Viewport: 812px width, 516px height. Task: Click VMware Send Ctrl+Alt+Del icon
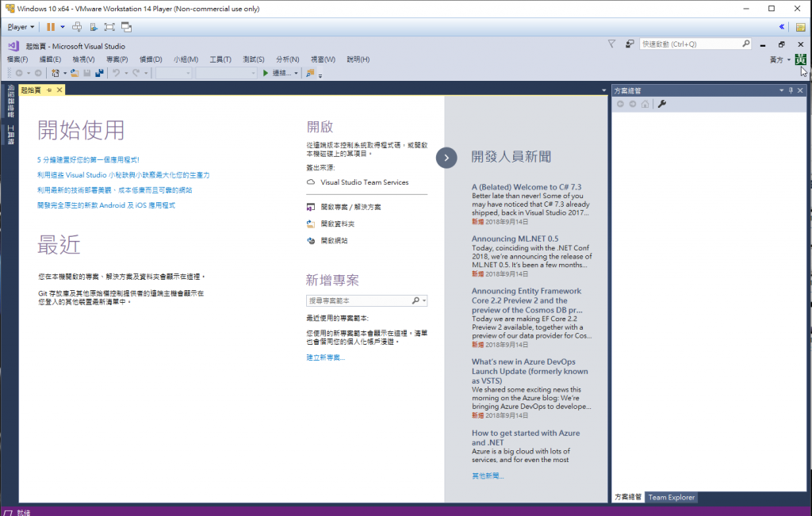[77, 27]
